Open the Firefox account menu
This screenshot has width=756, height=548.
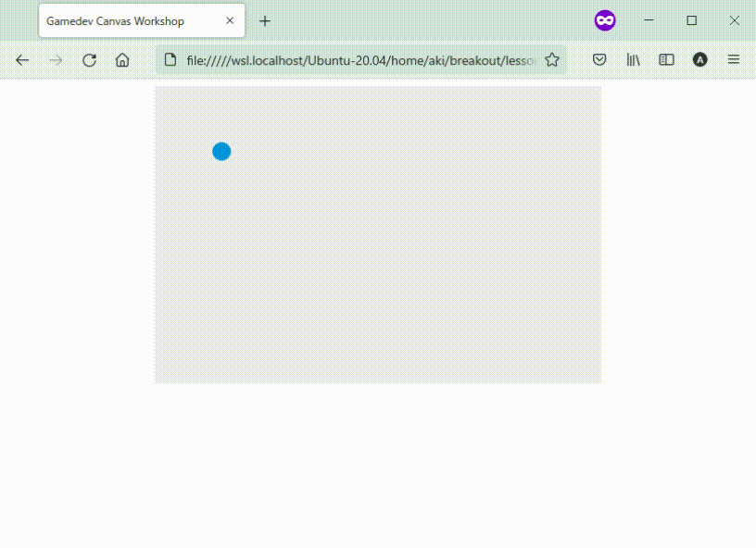click(x=699, y=60)
